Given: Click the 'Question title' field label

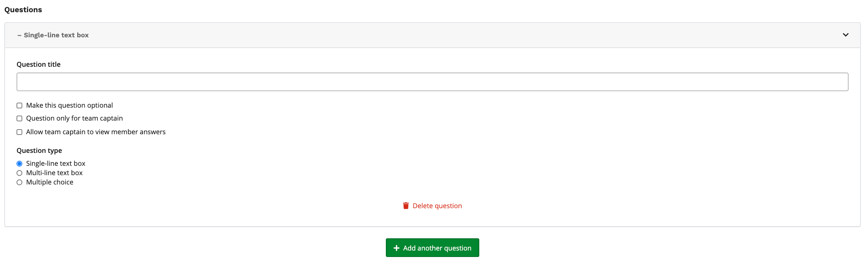Looking at the screenshot, I should click(x=38, y=64).
